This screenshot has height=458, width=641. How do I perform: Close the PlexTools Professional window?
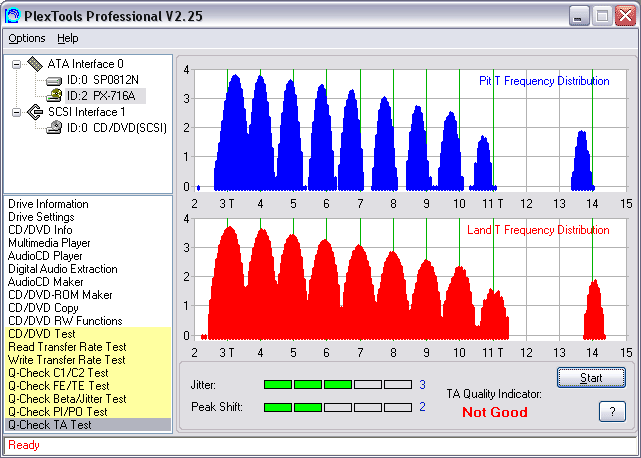tap(625, 16)
